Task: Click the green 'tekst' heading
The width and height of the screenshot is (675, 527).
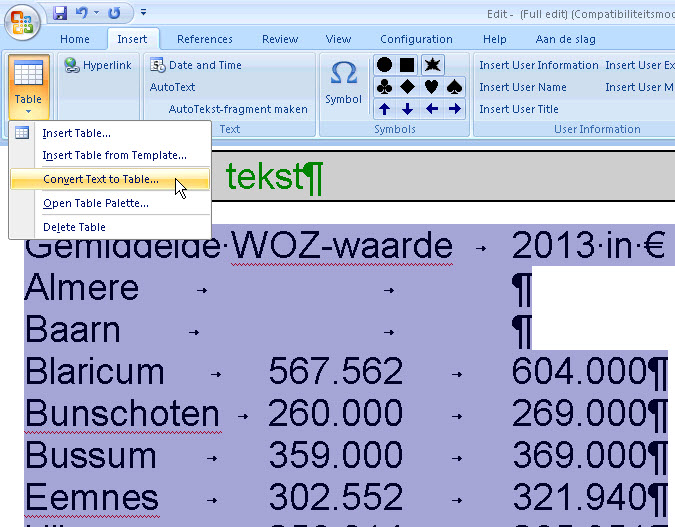Action: click(x=264, y=177)
